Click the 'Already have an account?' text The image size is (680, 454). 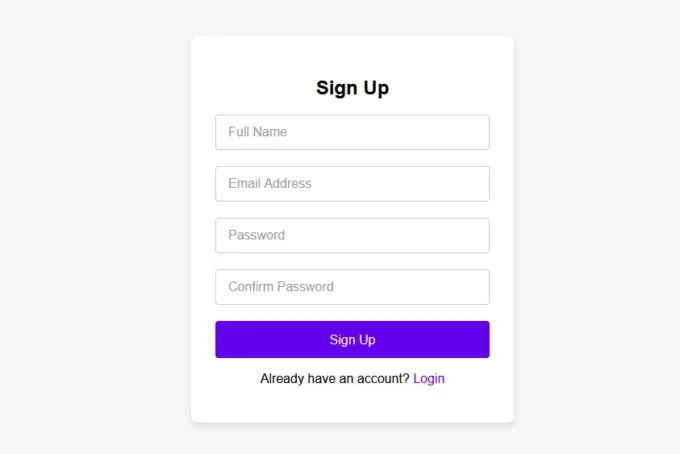tap(334, 379)
